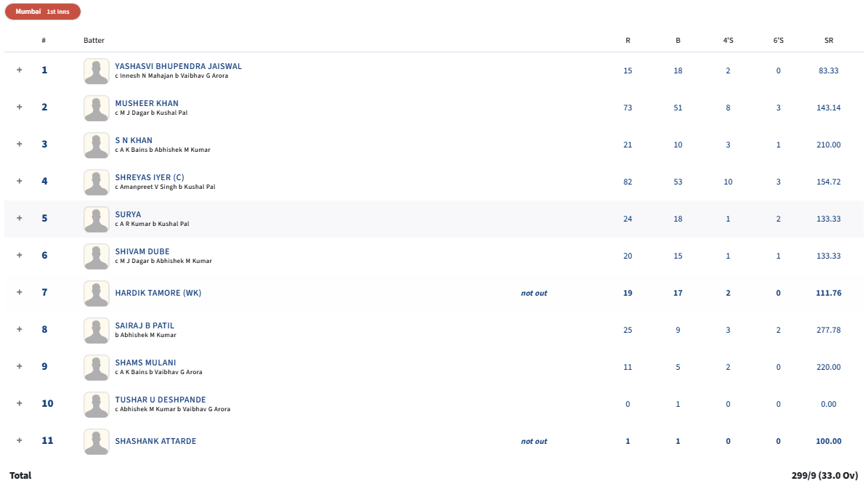Click the Mumbai 1st Inns tab
Image resolution: width=868 pixels, height=486 pixels.
(43, 12)
